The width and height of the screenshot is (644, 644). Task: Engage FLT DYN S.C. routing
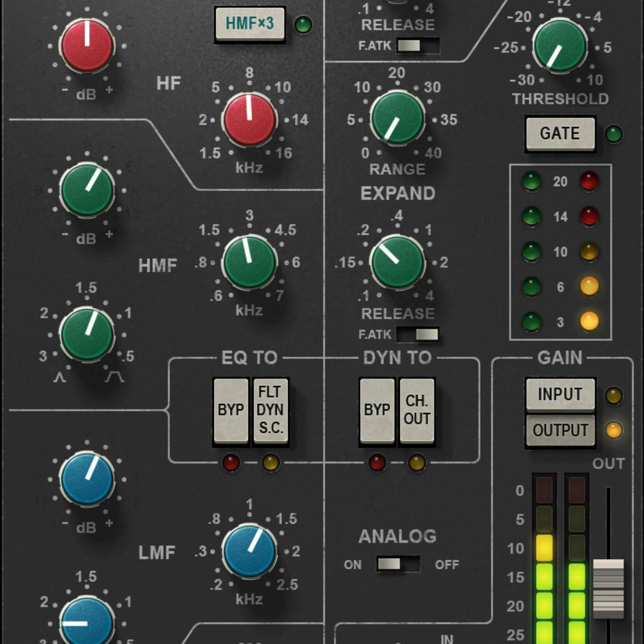pyautogui.click(x=271, y=409)
